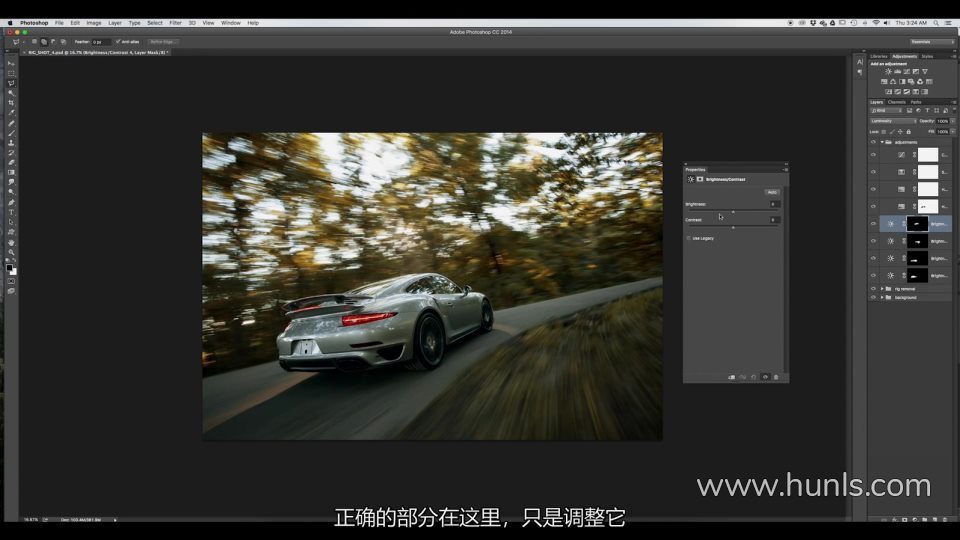The width and height of the screenshot is (960, 540).
Task: Select the Path Selection tool
Action: click(11, 222)
